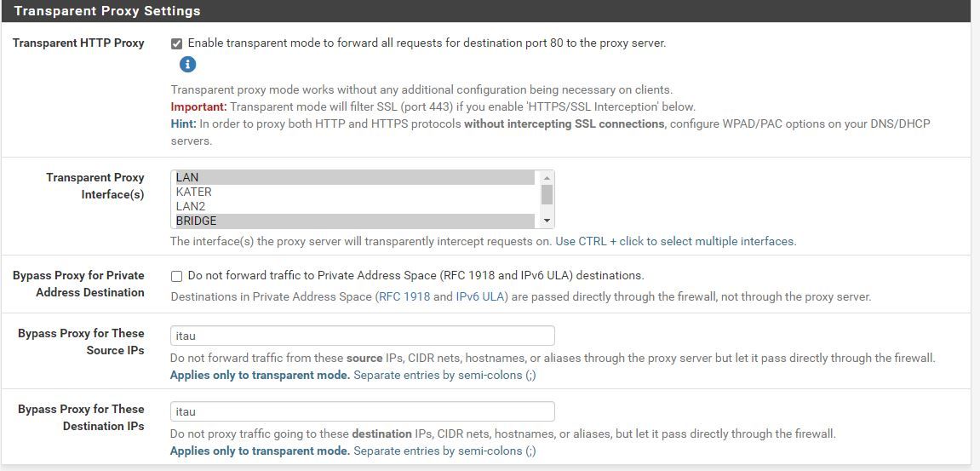
Task: Enable bypass proxy for Private Address Space
Action: (176, 276)
